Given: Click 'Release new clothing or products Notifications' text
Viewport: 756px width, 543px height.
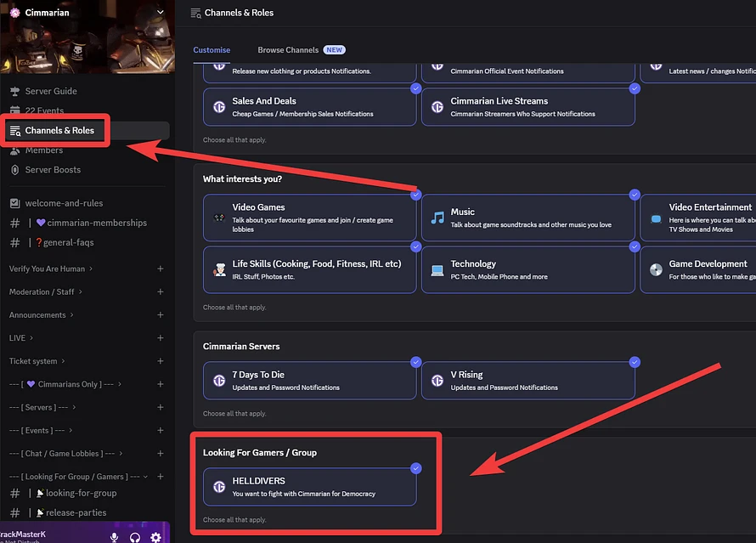Looking at the screenshot, I should pyautogui.click(x=302, y=71).
